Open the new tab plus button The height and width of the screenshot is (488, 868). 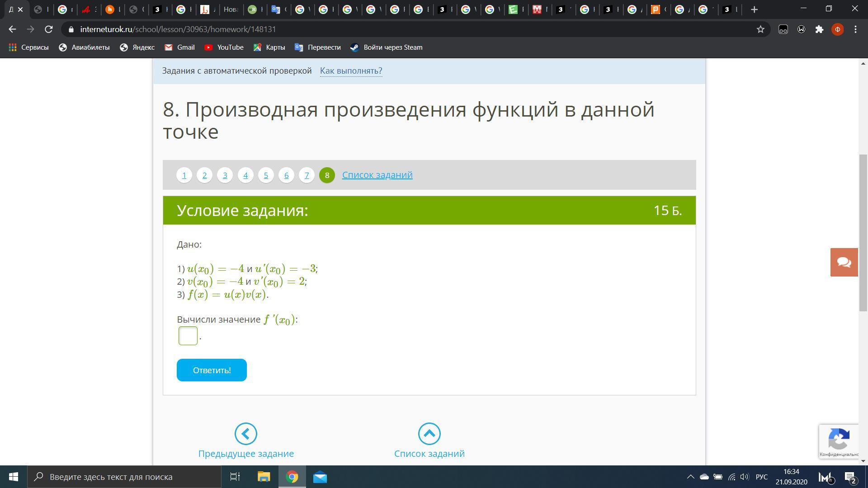754,9
